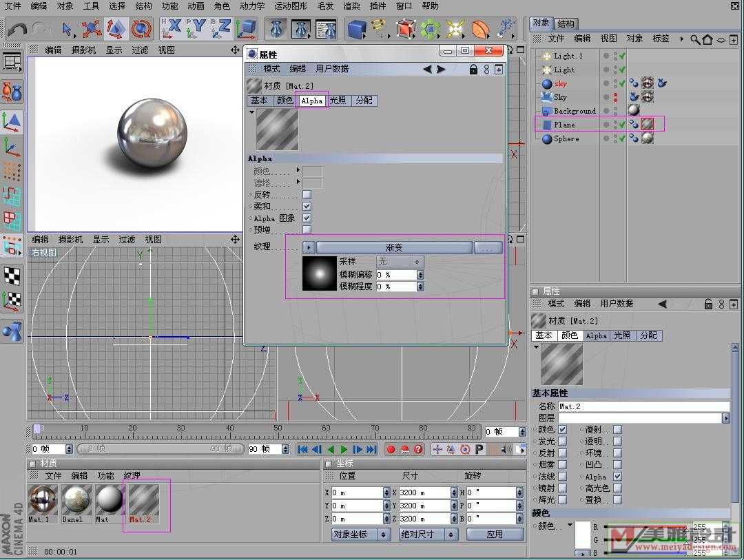Click the red record keyframe button
The height and width of the screenshot is (560, 744).
[391, 450]
